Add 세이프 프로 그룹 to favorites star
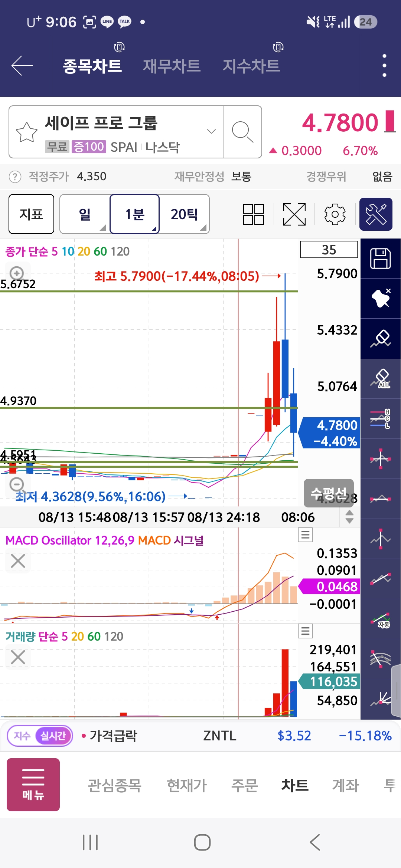 click(27, 132)
